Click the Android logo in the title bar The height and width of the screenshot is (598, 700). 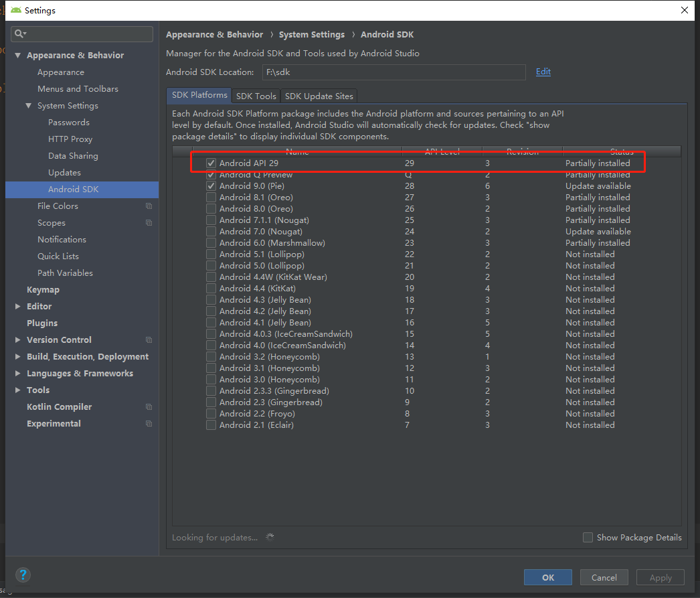[16, 10]
